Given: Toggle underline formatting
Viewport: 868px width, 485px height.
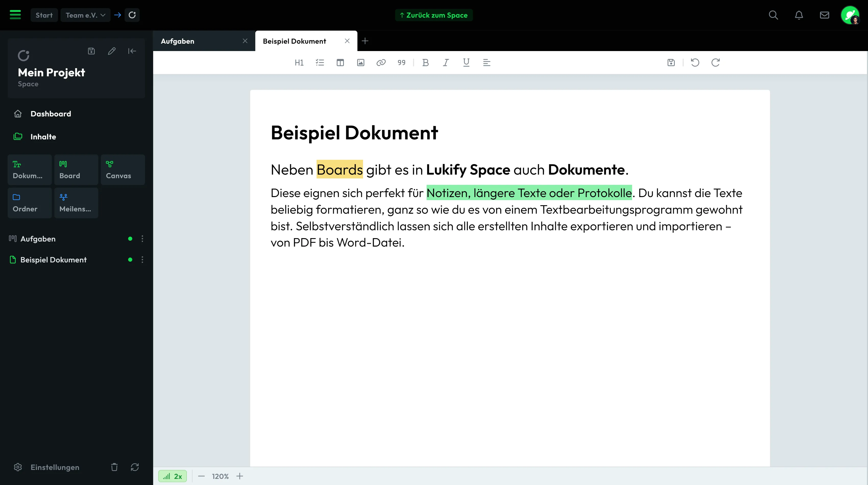Looking at the screenshot, I should pyautogui.click(x=466, y=63).
